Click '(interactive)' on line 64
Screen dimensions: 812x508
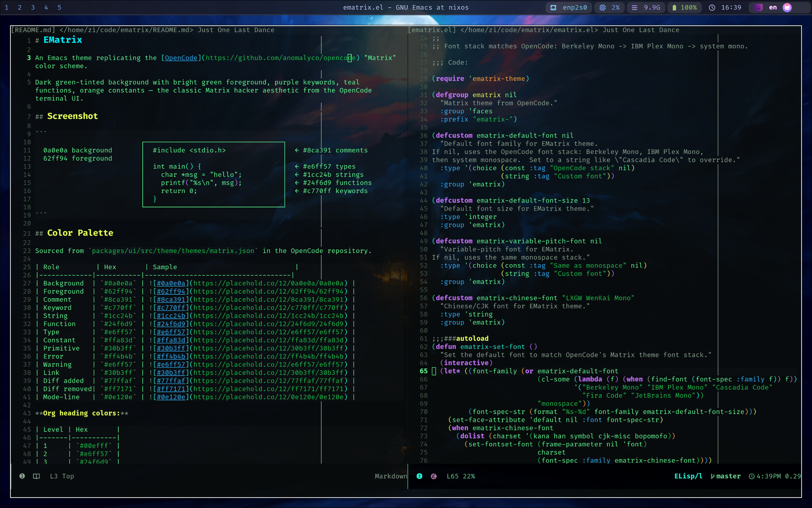tap(466, 363)
